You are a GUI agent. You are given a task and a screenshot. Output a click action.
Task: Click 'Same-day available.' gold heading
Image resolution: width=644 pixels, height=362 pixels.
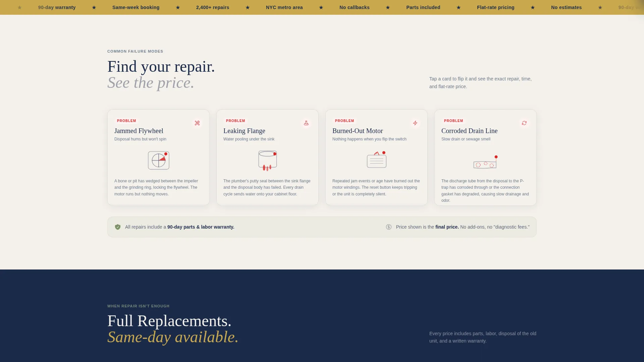pos(173,337)
